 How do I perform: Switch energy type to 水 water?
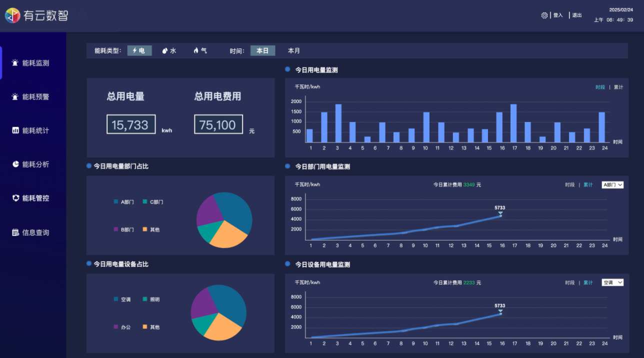[x=169, y=51]
